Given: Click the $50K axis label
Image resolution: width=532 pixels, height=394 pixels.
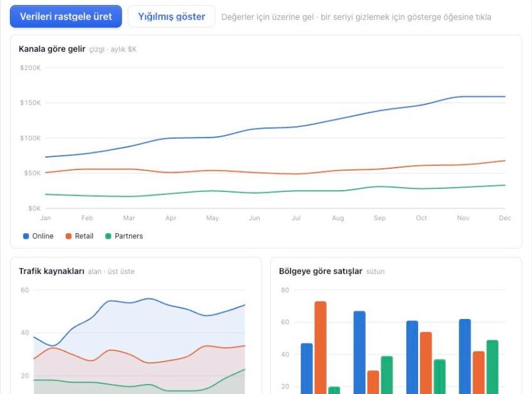Looking at the screenshot, I should click(32, 173).
